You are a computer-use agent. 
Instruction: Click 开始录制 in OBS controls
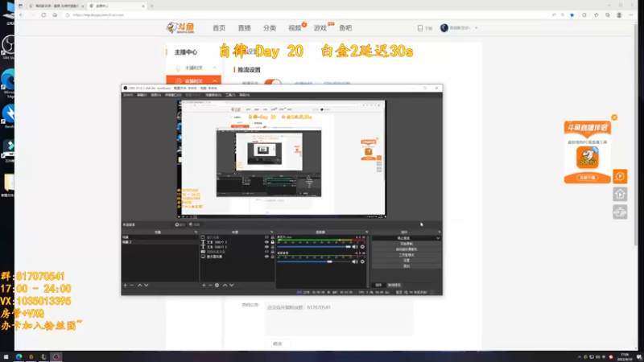pyautogui.click(x=407, y=244)
